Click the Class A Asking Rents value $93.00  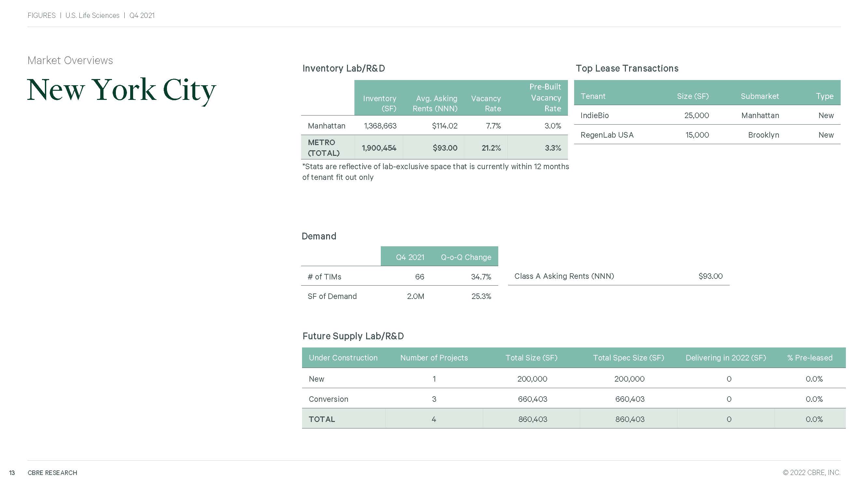coord(710,276)
